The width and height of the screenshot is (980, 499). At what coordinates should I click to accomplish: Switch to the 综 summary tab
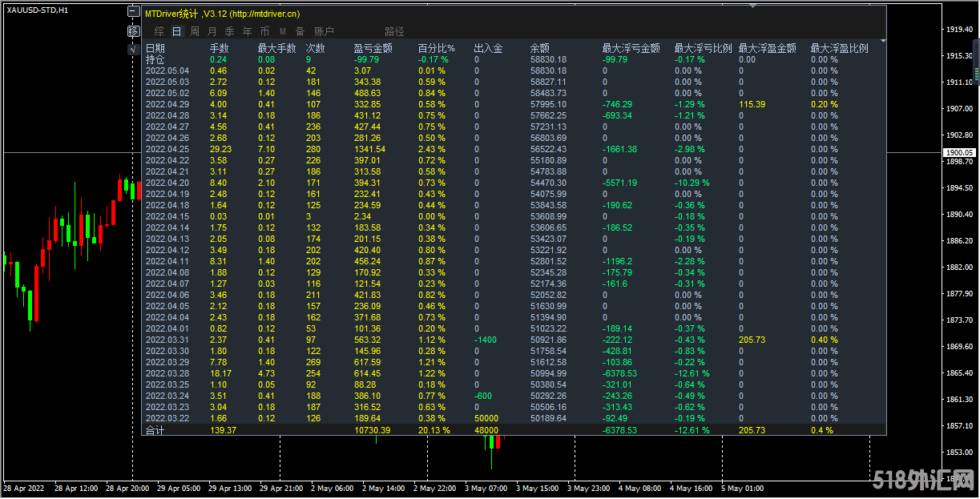159,31
